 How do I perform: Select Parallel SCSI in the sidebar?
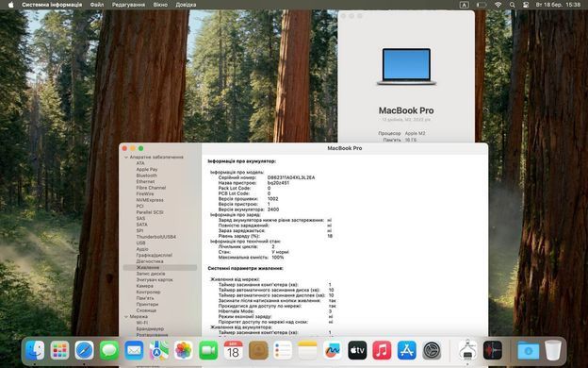[150, 212]
